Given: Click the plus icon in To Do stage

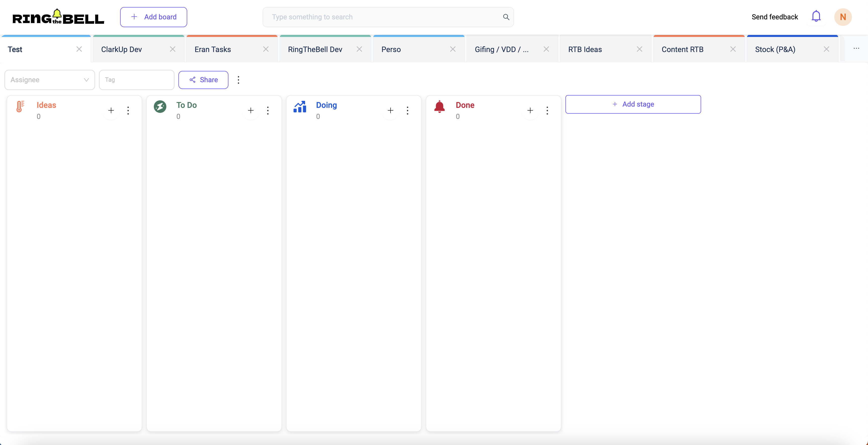Looking at the screenshot, I should pos(250,110).
